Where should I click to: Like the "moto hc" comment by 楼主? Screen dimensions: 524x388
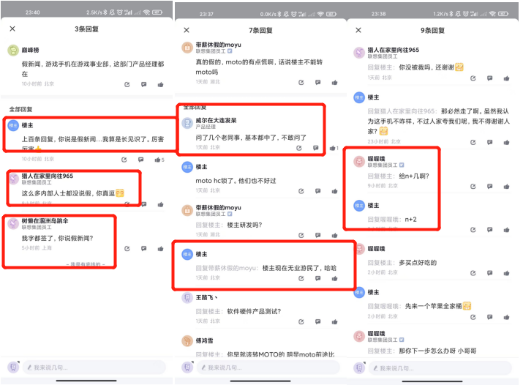click(334, 191)
